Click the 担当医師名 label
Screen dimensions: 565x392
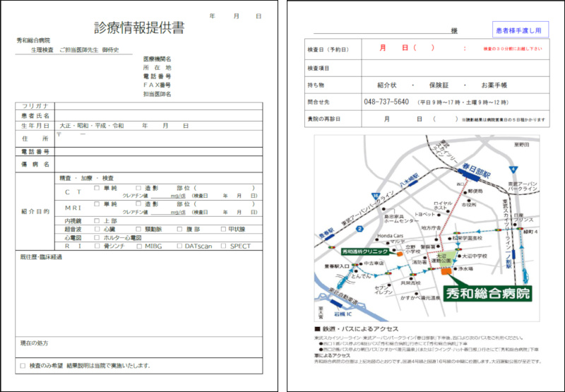[157, 94]
